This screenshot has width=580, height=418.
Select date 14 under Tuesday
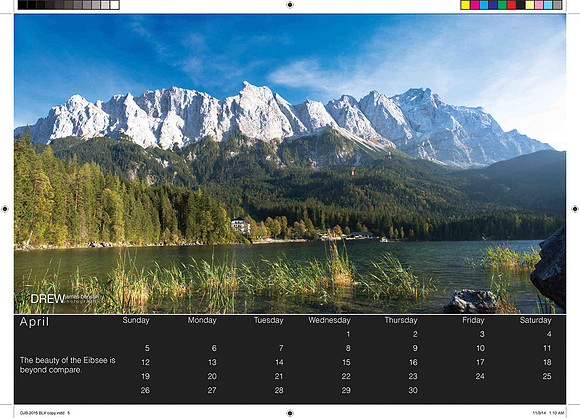[279, 363]
